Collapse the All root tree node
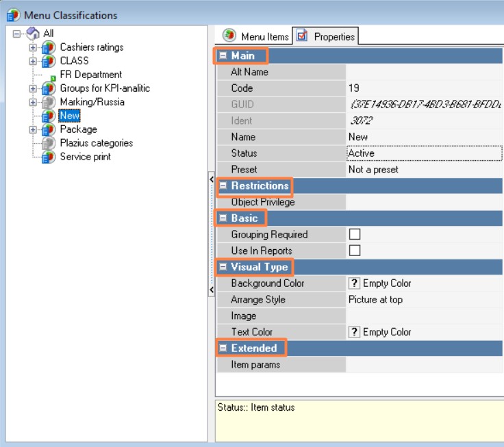 coord(16,34)
